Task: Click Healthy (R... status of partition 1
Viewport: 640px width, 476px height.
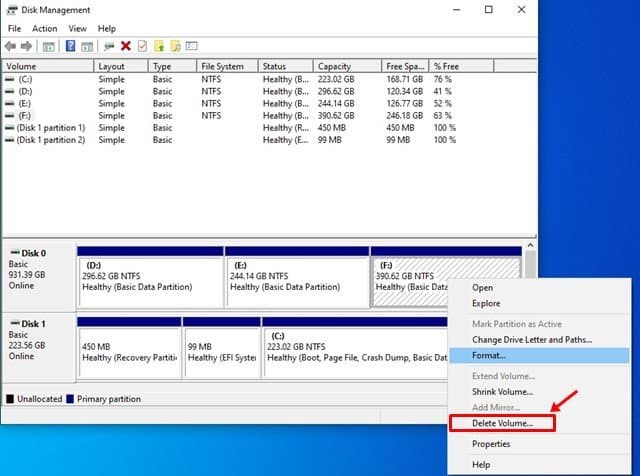Action: (286, 128)
